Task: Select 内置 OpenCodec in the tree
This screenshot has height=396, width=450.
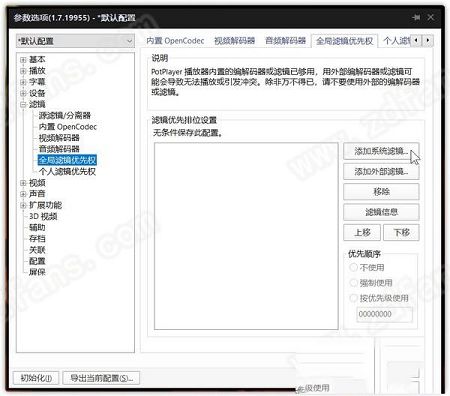Action: click(x=68, y=127)
